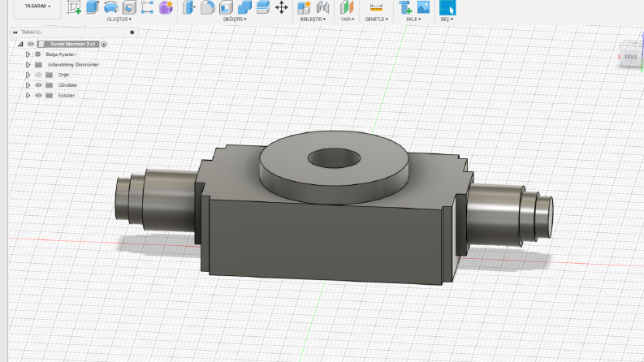Collapse the TARAYICI browser panel arrows
This screenshot has width=644, height=362.
pos(15,32)
